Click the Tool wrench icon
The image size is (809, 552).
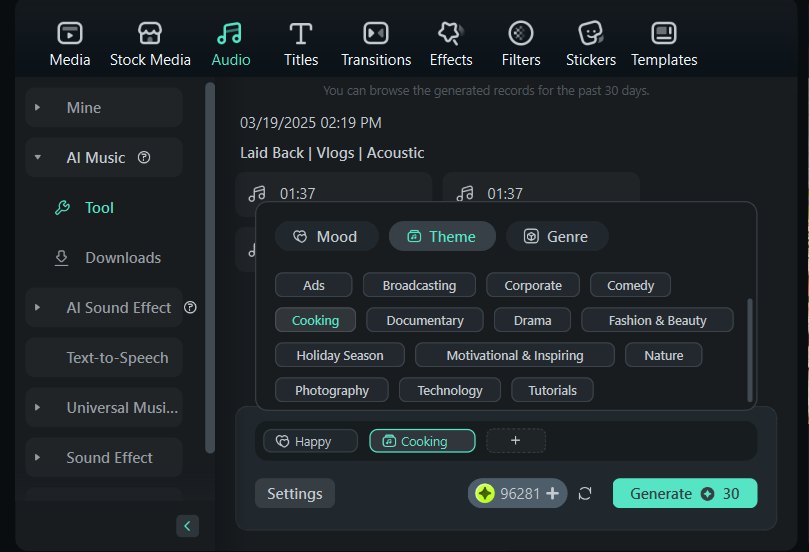[62, 207]
